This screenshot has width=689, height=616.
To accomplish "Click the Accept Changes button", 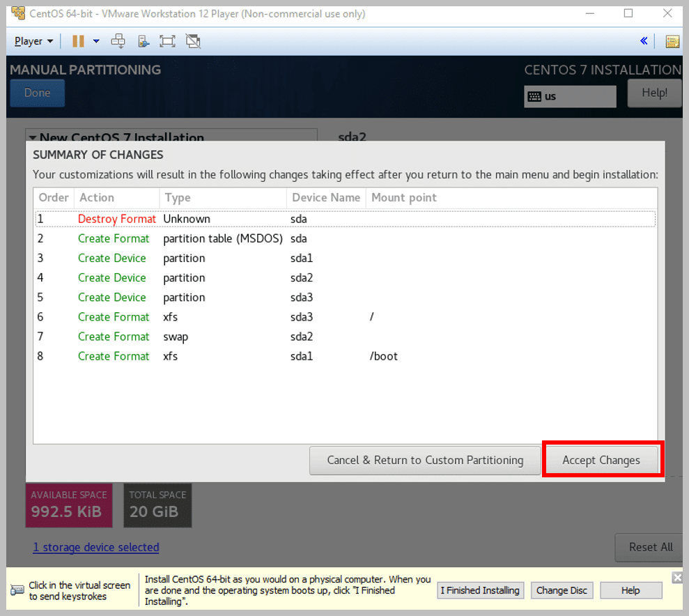I will pyautogui.click(x=601, y=460).
